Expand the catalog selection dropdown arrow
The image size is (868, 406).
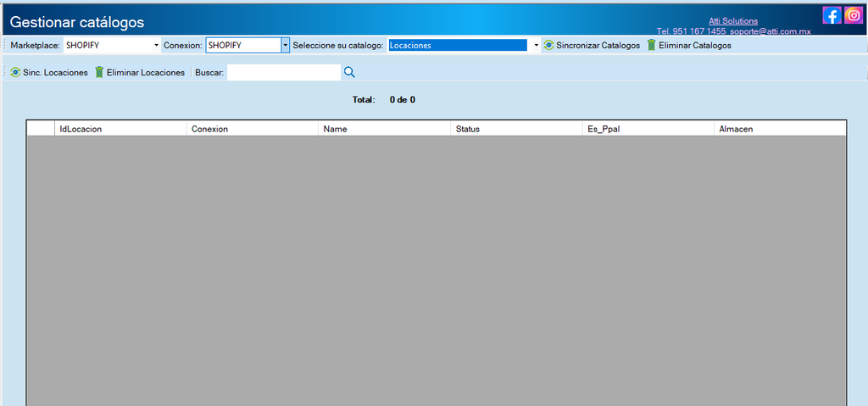(x=536, y=46)
